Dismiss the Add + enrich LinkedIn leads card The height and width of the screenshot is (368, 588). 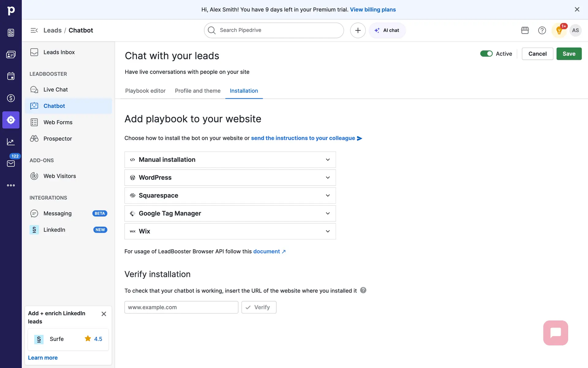pos(104,314)
